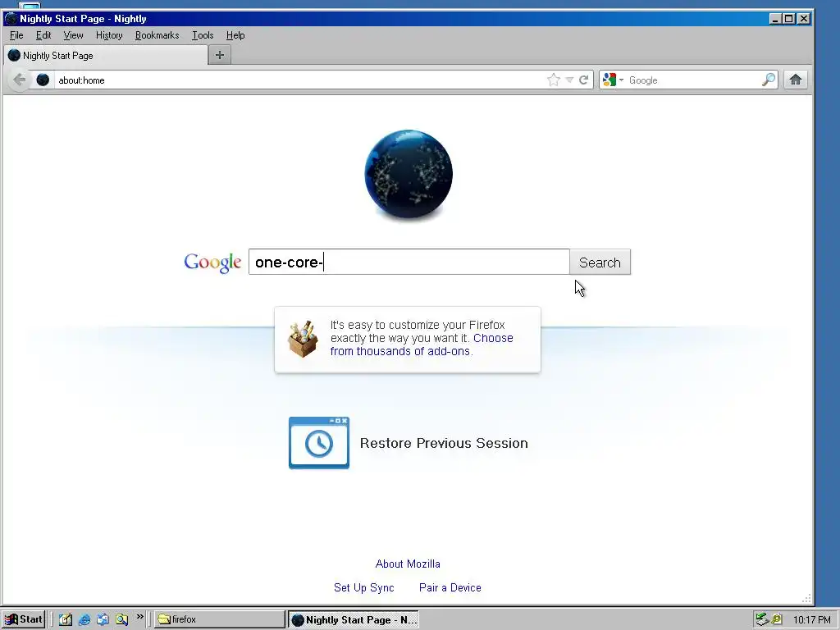The width and height of the screenshot is (840, 630).
Task: Click the Restore Previous Session clock icon
Action: pos(319,443)
